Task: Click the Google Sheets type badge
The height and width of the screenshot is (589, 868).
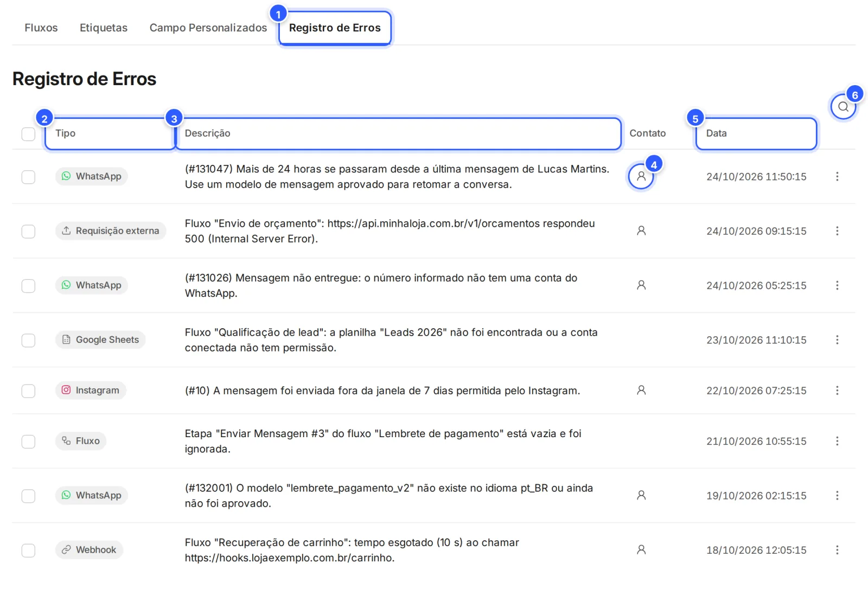Action: point(100,340)
